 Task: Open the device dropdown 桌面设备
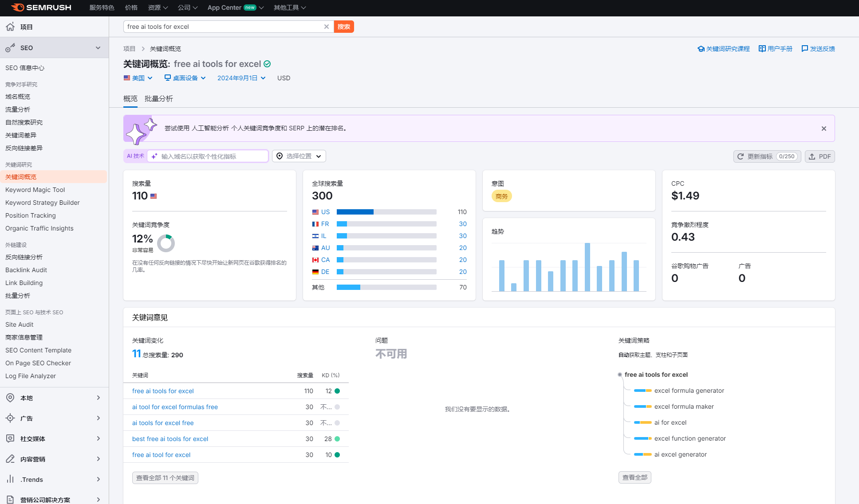pyautogui.click(x=185, y=78)
